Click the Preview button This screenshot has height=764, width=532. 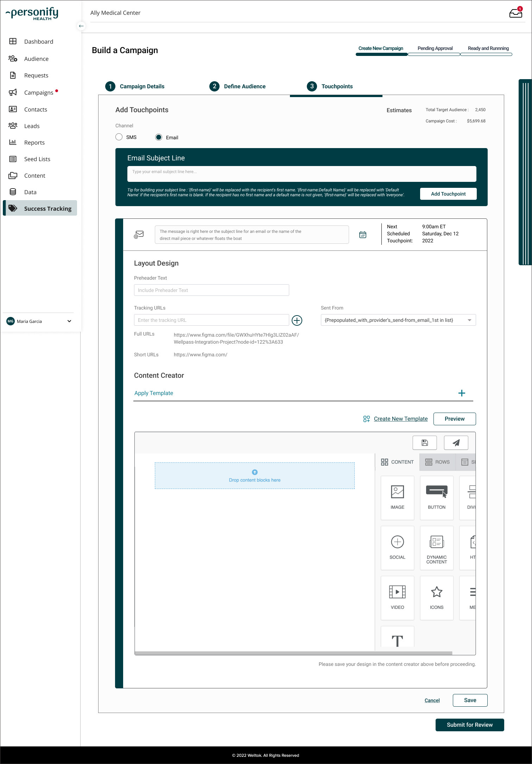[455, 419]
